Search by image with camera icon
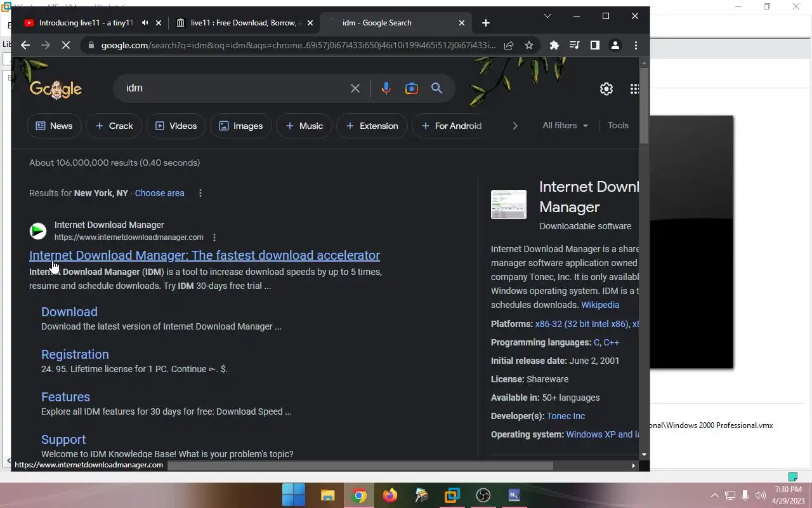This screenshot has height=508, width=812. [x=412, y=88]
